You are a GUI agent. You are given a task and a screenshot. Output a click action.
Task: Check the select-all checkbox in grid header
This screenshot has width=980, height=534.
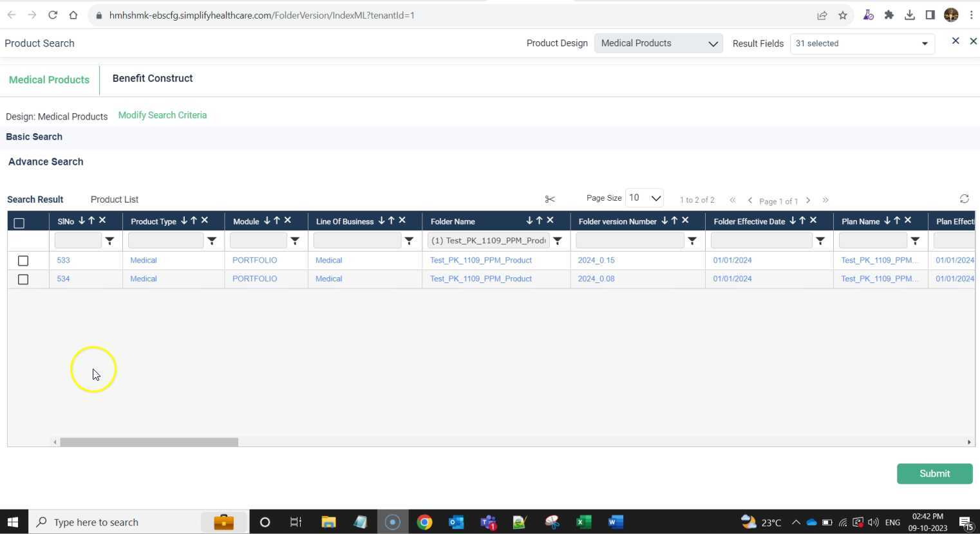19,223
